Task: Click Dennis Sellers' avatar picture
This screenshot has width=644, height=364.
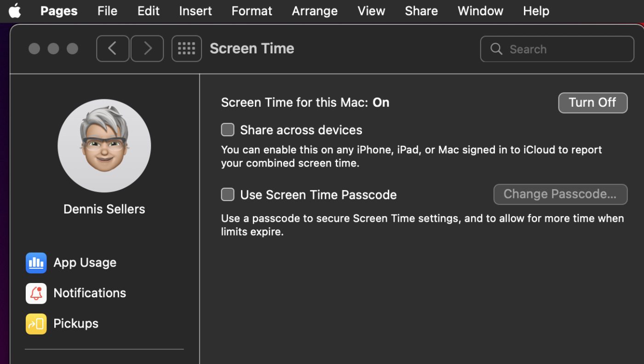Action: pos(104,145)
